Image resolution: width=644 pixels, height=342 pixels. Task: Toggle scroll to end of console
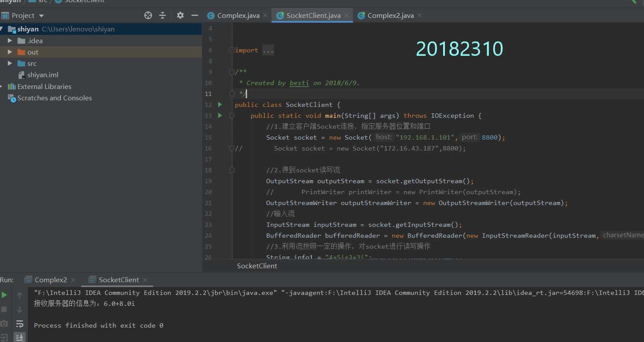tap(20, 337)
